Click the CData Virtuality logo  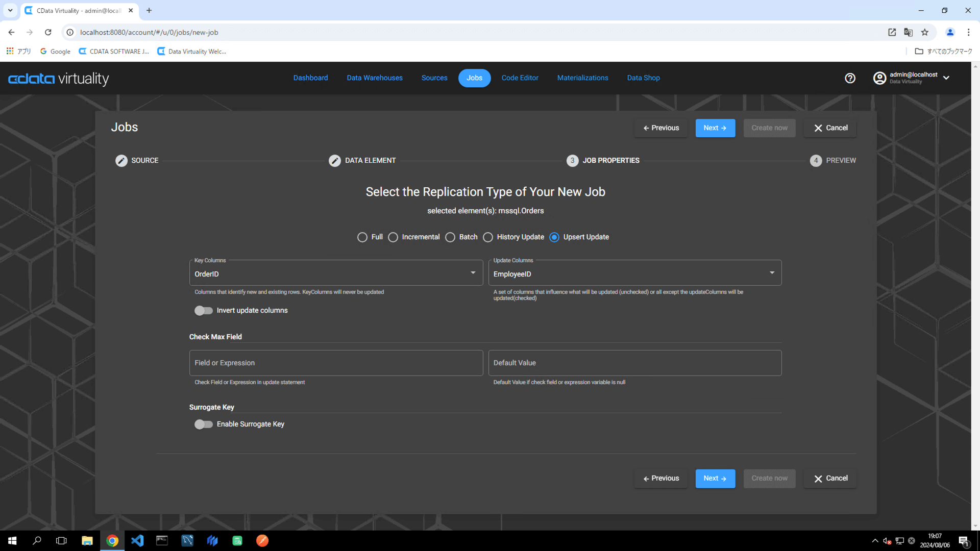coord(59,79)
